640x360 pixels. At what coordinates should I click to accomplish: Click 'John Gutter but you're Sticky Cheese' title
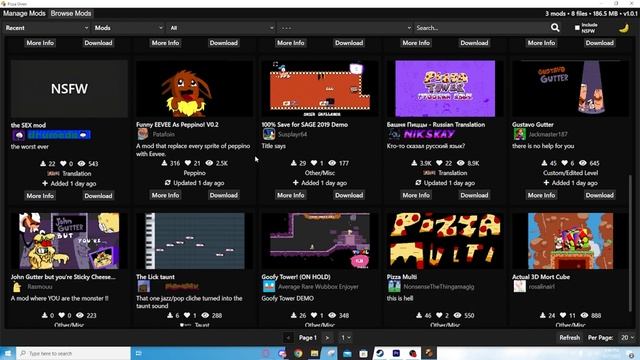(x=63, y=277)
